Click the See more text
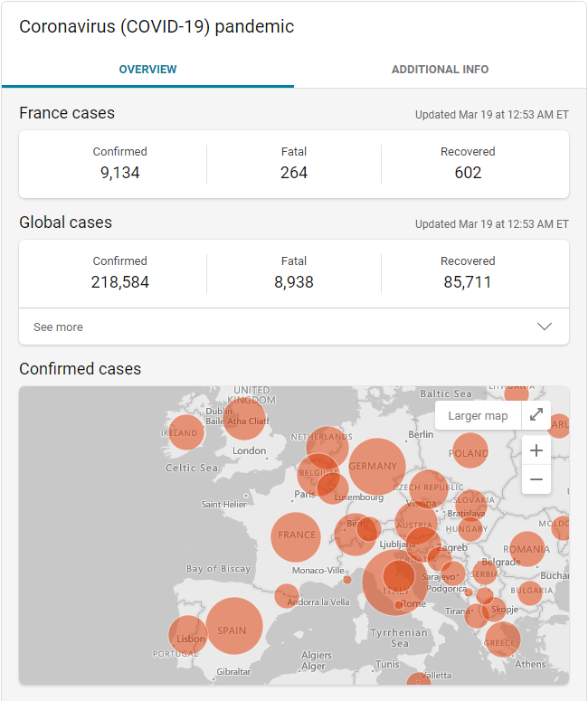Image resolution: width=588 pixels, height=701 pixels. point(58,327)
